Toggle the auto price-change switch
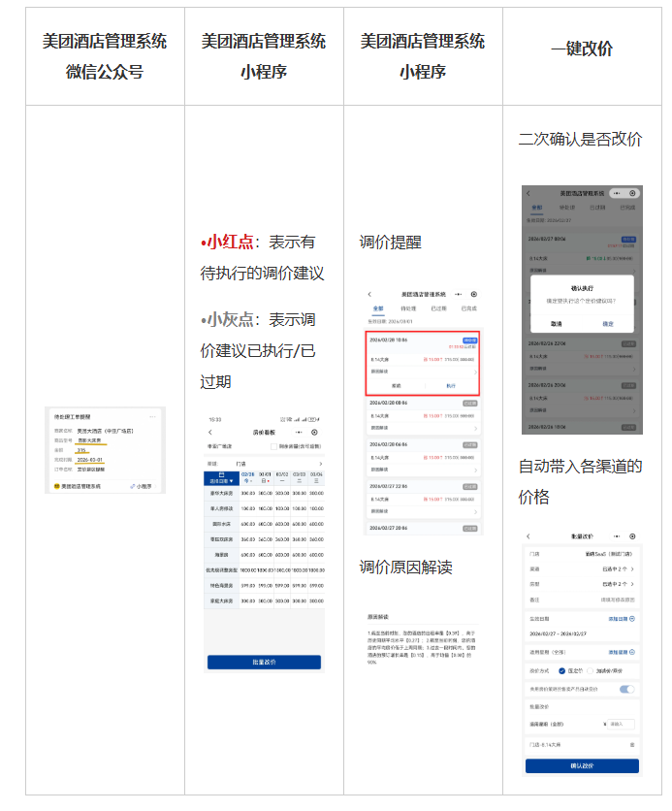672x811 pixels. (x=627, y=689)
